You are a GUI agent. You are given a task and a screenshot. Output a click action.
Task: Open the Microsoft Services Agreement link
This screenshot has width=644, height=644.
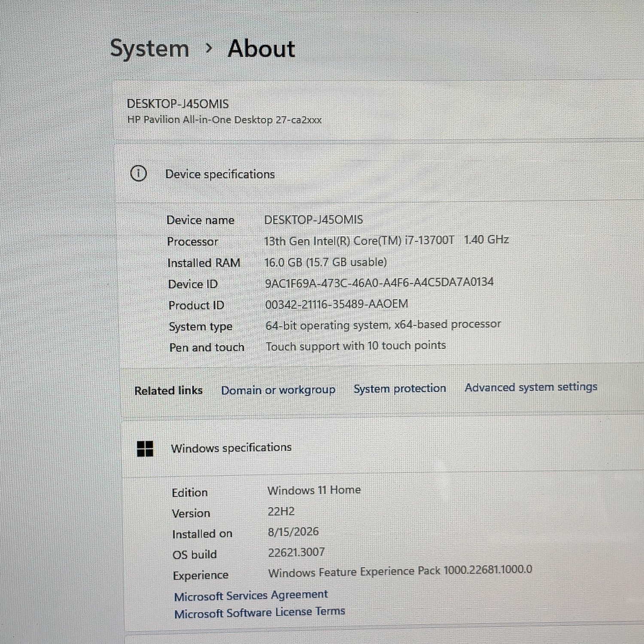coord(251,595)
